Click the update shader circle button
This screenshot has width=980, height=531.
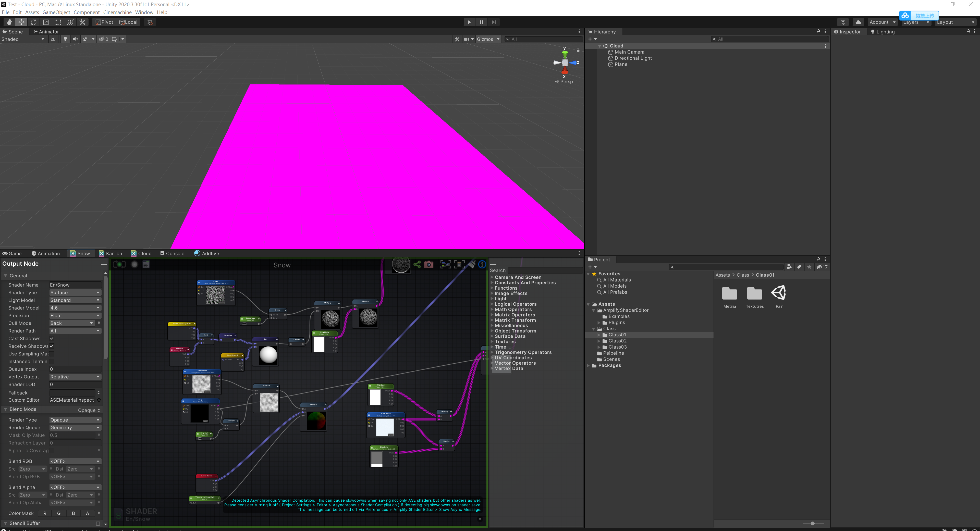(134, 264)
